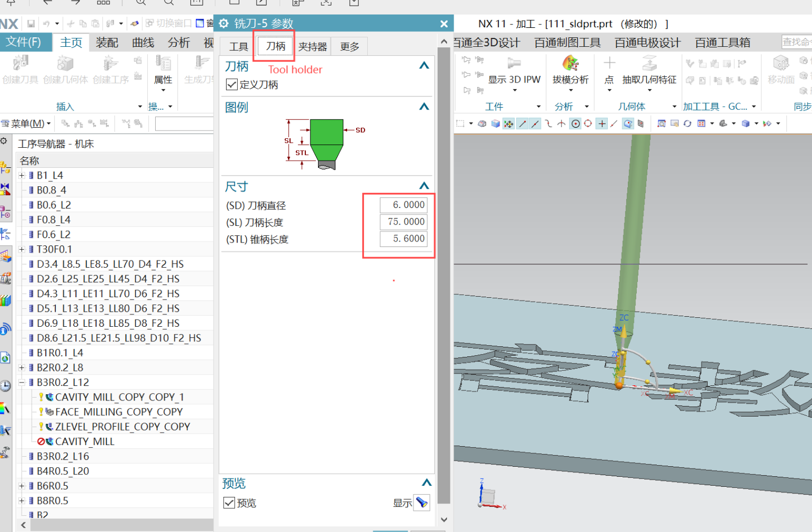
Task: Open the assembly navigator sidebar icon
Action: [x=5, y=167]
